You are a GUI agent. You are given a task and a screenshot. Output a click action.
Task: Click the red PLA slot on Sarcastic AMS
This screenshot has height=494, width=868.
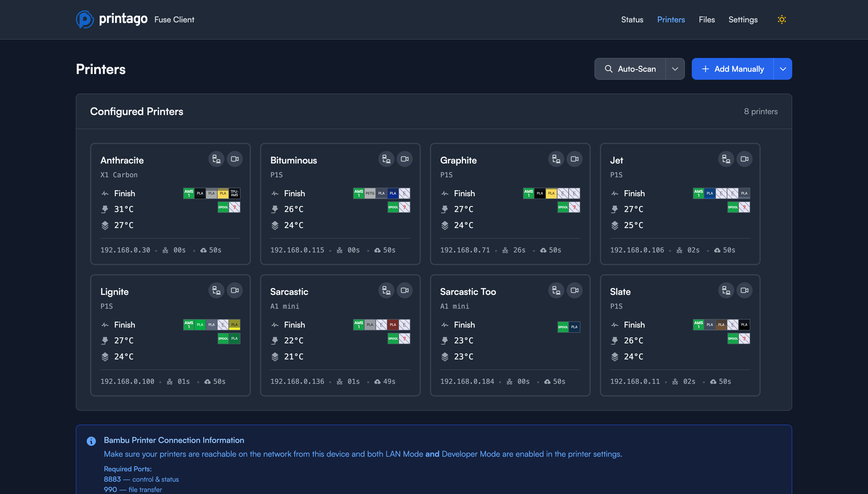click(393, 325)
